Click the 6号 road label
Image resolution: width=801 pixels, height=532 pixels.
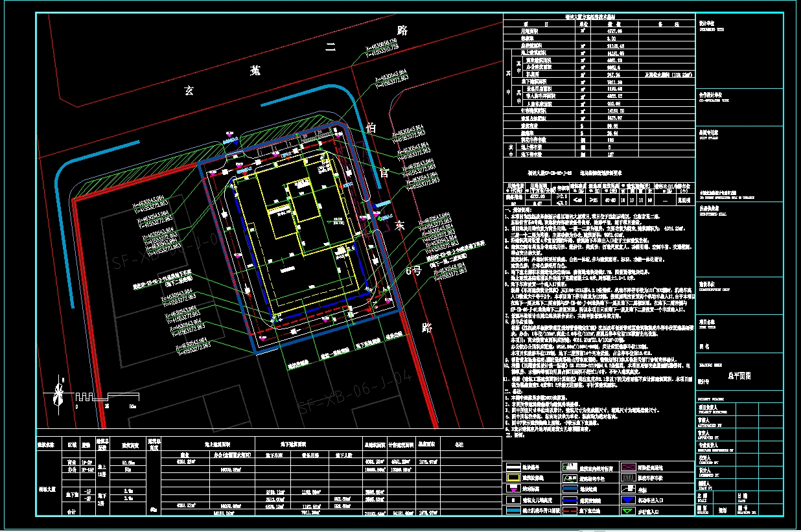click(413, 272)
